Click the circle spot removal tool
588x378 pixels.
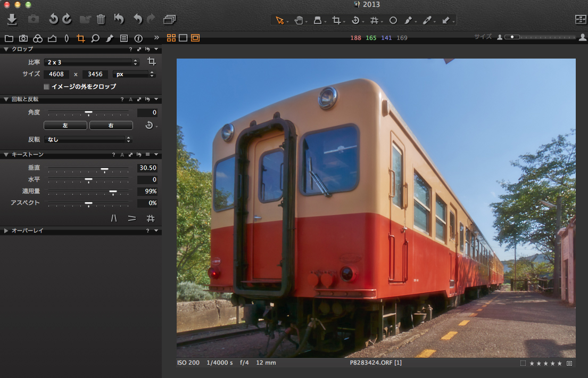[393, 20]
